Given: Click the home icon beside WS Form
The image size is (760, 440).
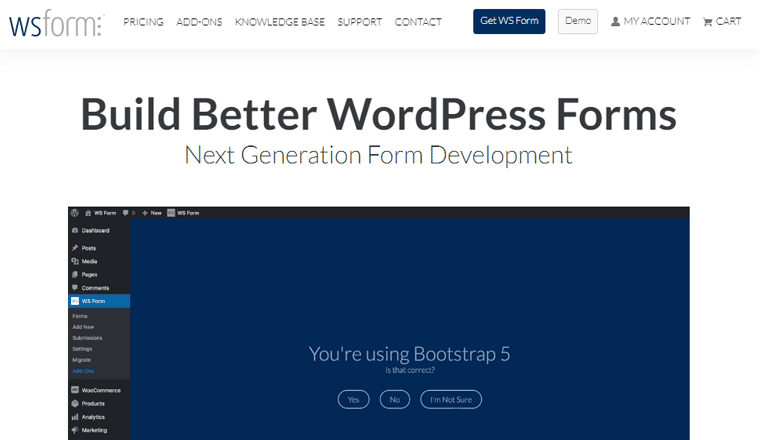Looking at the screenshot, I should [88, 213].
